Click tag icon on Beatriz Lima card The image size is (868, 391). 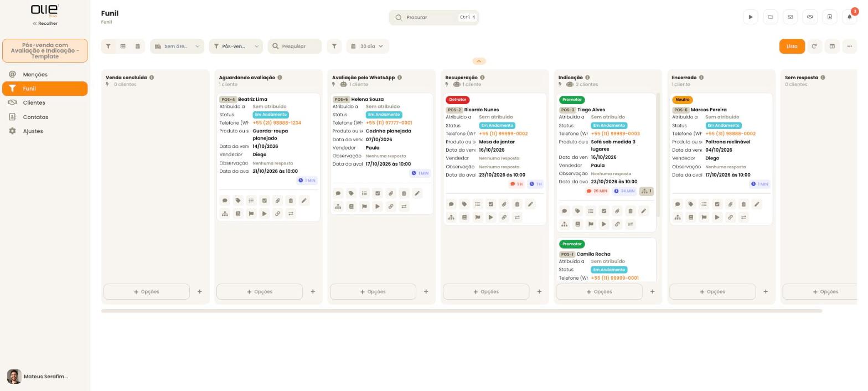[238, 200]
